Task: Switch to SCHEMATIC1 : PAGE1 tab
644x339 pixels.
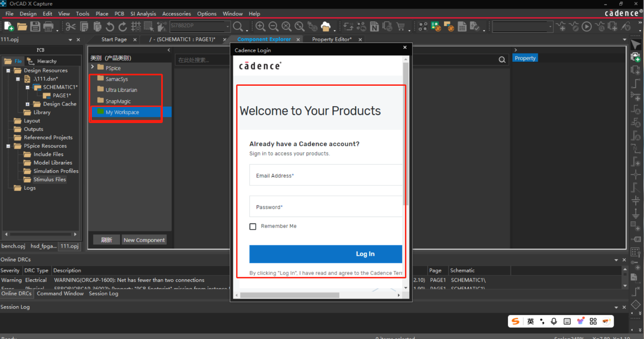Action: point(182,39)
